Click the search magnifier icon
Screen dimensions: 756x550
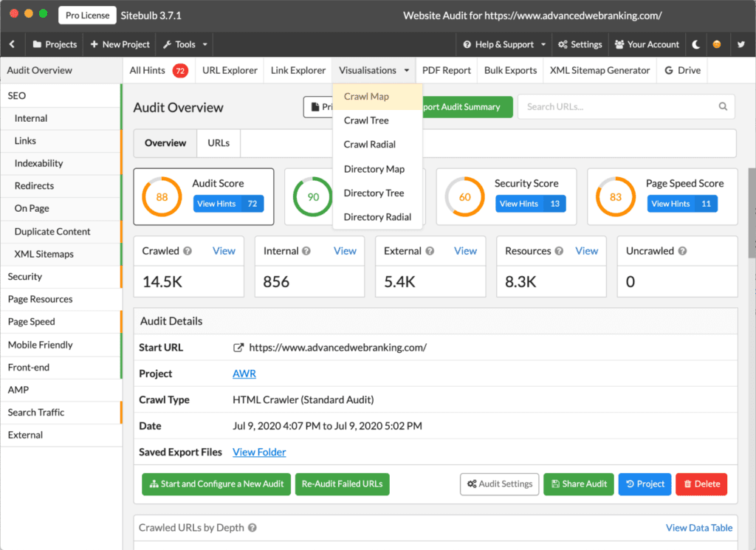click(x=723, y=106)
